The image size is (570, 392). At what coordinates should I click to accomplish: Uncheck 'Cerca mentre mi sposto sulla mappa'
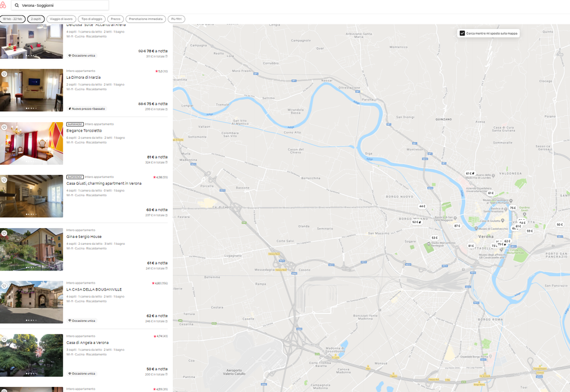point(462,33)
